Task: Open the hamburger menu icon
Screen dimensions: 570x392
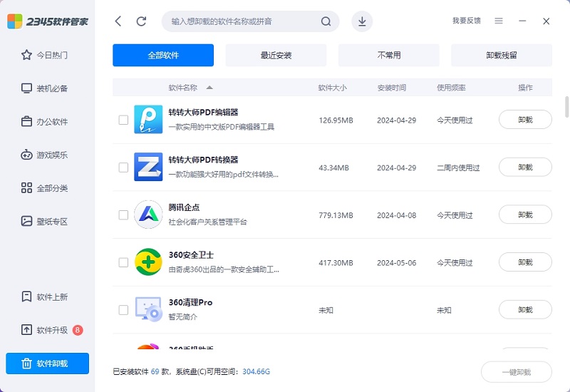Action: 499,21
